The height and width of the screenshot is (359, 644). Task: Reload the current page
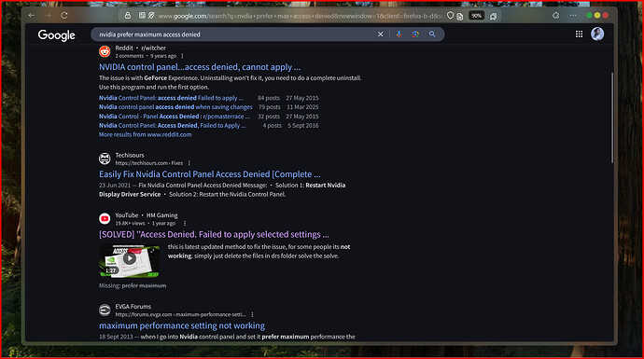click(x=64, y=16)
